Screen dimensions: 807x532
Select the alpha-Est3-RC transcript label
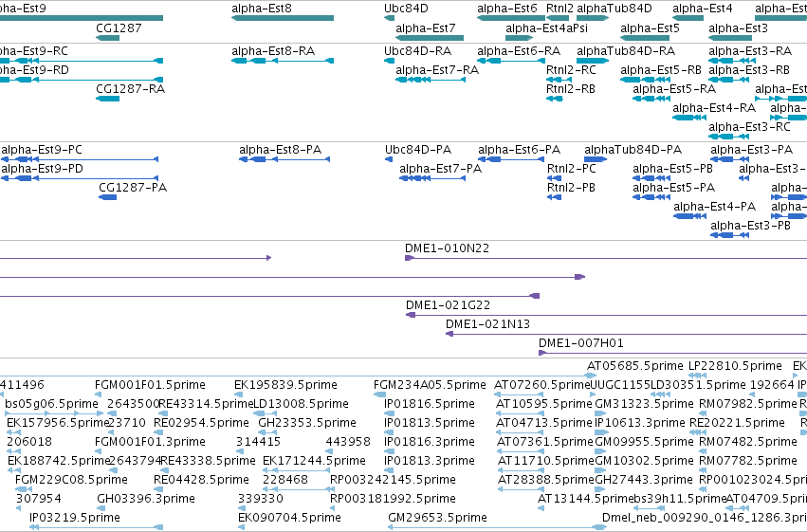click(749, 126)
